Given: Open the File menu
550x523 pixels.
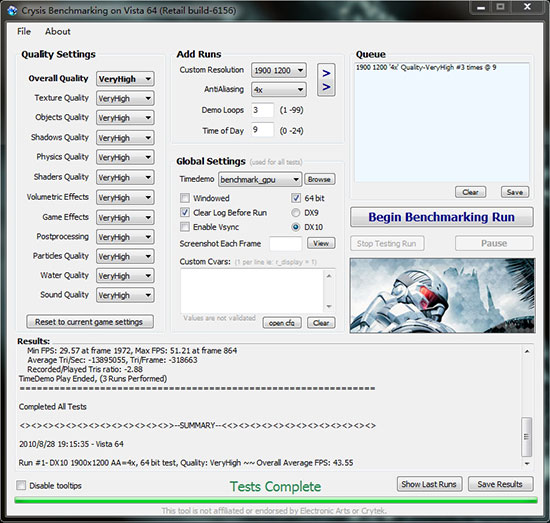Looking at the screenshot, I should pyautogui.click(x=24, y=32).
